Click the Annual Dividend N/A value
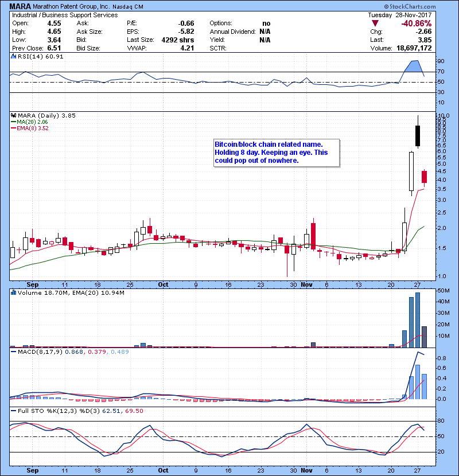The height and width of the screenshot is (476, 459). pos(265,32)
